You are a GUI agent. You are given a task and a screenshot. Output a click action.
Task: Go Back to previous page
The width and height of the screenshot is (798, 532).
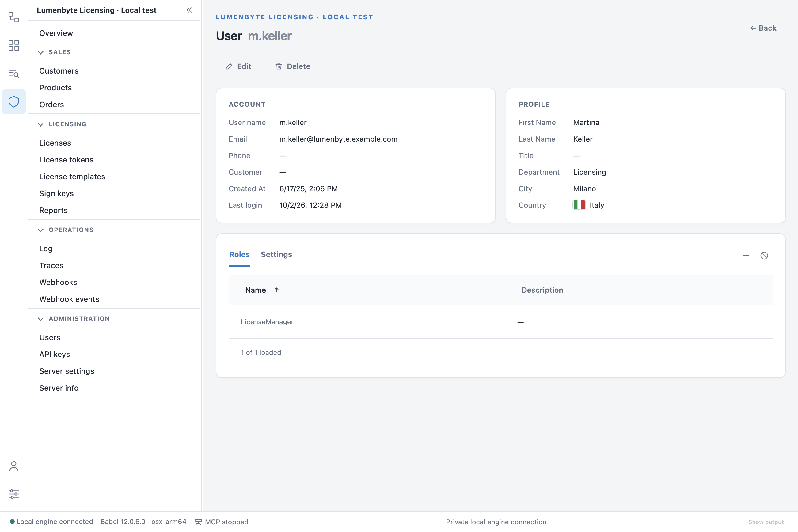click(x=763, y=28)
